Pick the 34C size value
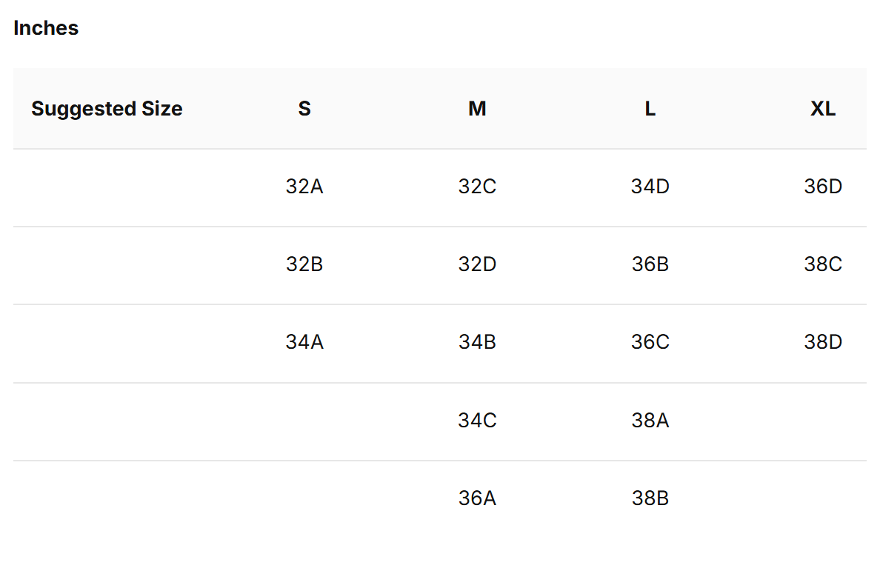 477,420
